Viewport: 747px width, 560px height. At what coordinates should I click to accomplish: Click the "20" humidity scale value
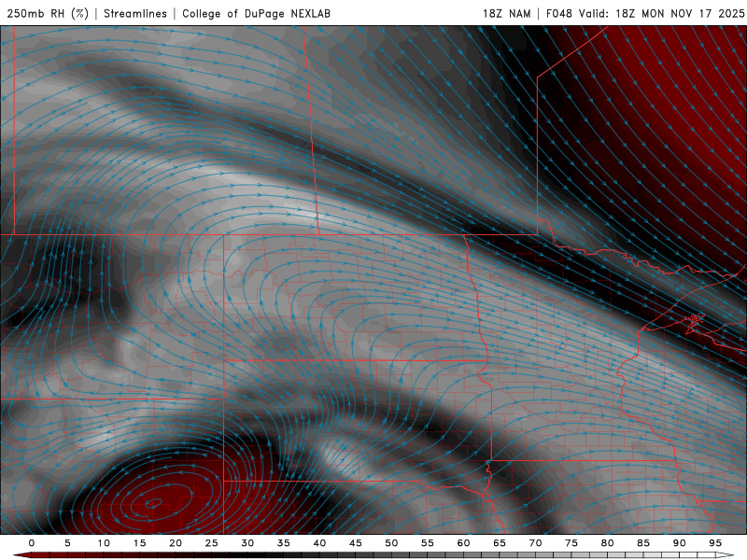176,543
